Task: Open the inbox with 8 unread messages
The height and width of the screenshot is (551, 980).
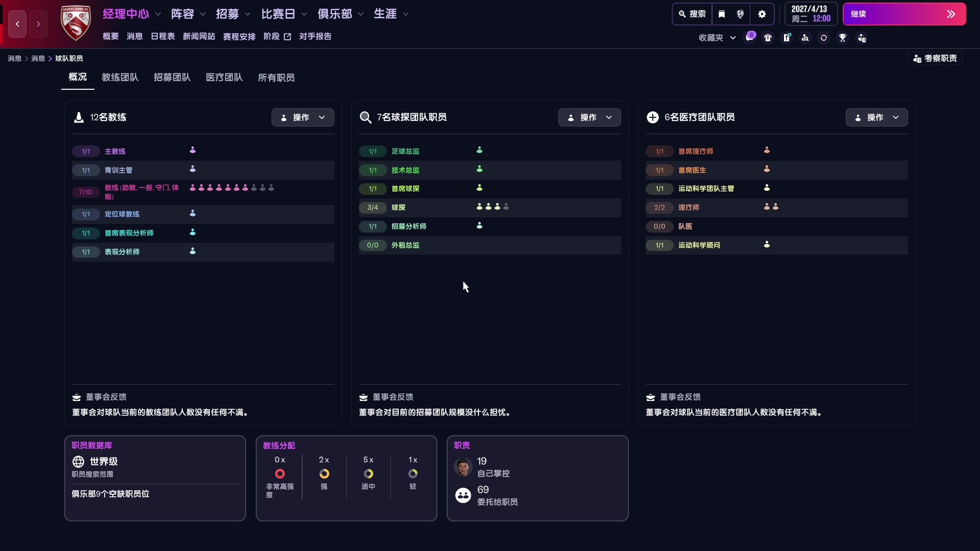Action: click(x=750, y=37)
